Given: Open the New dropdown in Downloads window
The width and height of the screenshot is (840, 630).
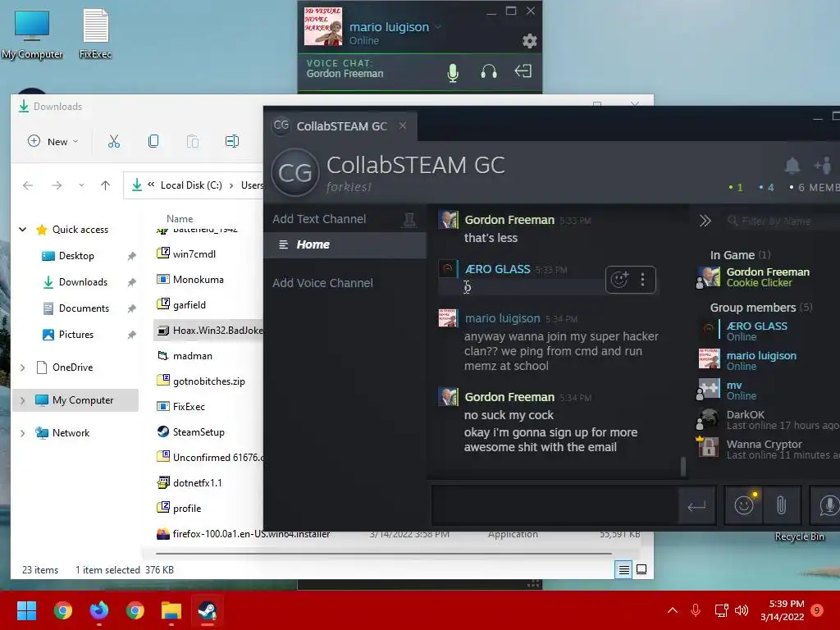Looking at the screenshot, I should tap(53, 141).
